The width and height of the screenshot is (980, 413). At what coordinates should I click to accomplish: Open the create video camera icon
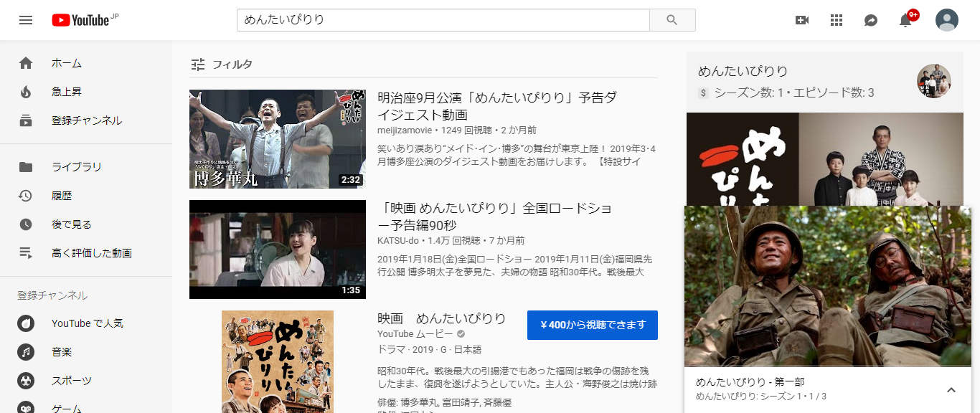(x=802, y=20)
